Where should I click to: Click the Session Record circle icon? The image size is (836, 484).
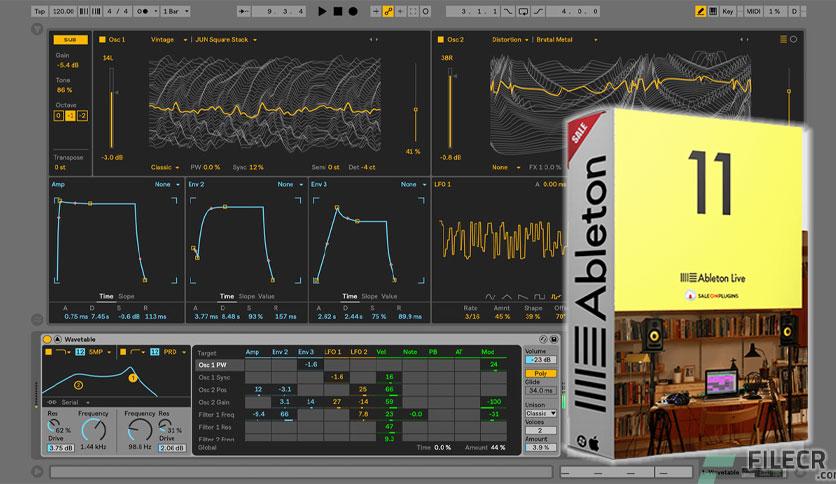coord(425,11)
